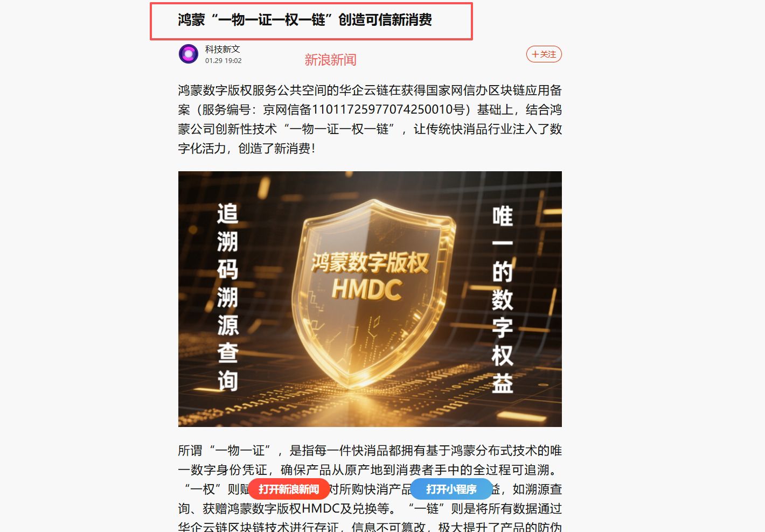Tap the red 打开新浪新闻 button
The image size is (765, 532).
pyautogui.click(x=289, y=489)
